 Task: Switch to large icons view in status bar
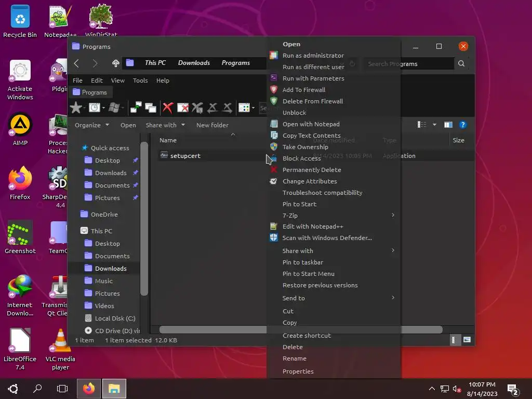click(x=467, y=340)
